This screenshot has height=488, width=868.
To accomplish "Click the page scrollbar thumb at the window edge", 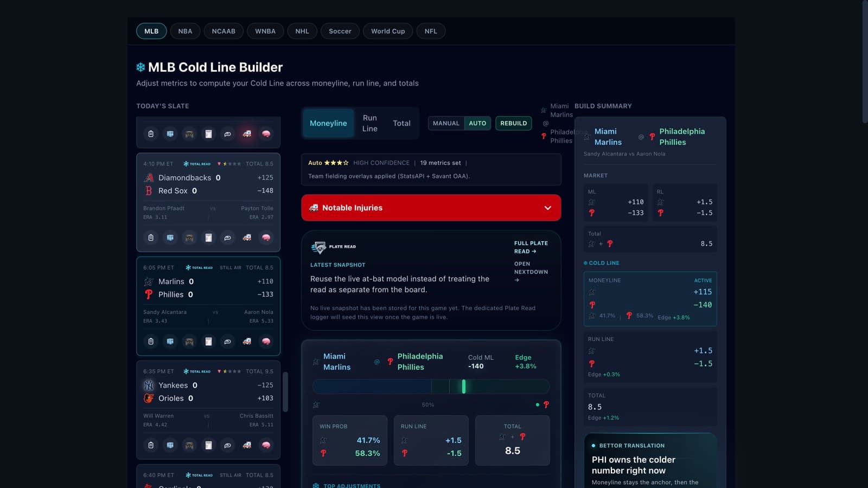I will click(x=865, y=61).
